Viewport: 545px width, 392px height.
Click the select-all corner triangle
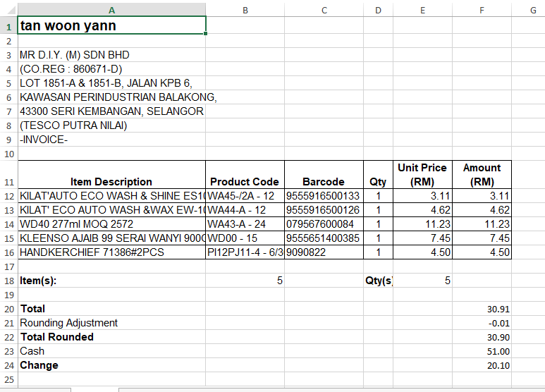[x=11, y=11]
